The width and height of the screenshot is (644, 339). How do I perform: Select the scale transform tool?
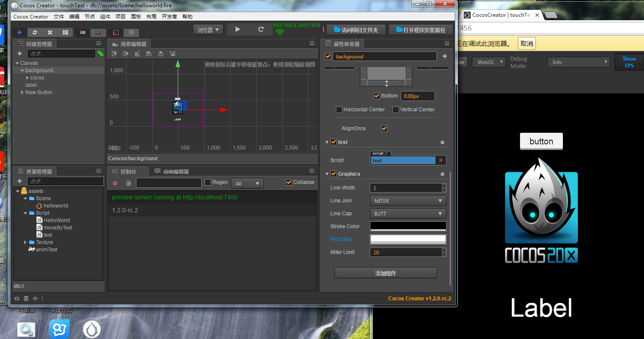click(x=50, y=32)
